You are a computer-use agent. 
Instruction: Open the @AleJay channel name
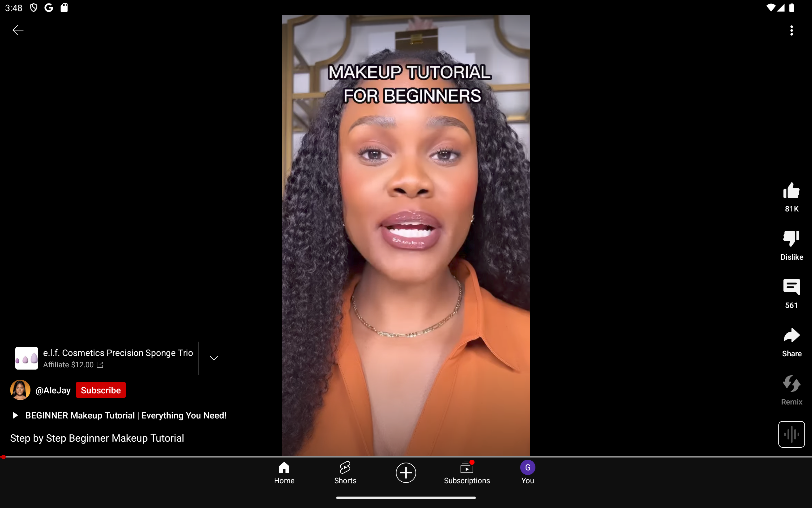(53, 391)
